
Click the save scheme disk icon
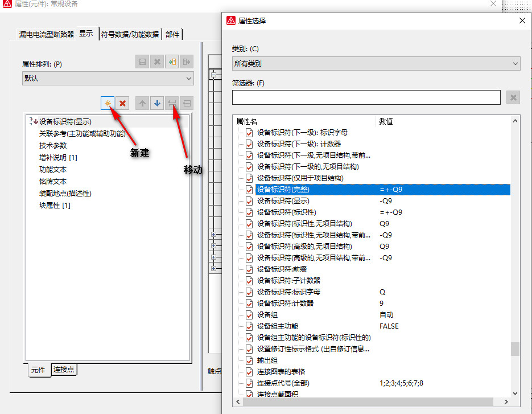tap(142, 62)
